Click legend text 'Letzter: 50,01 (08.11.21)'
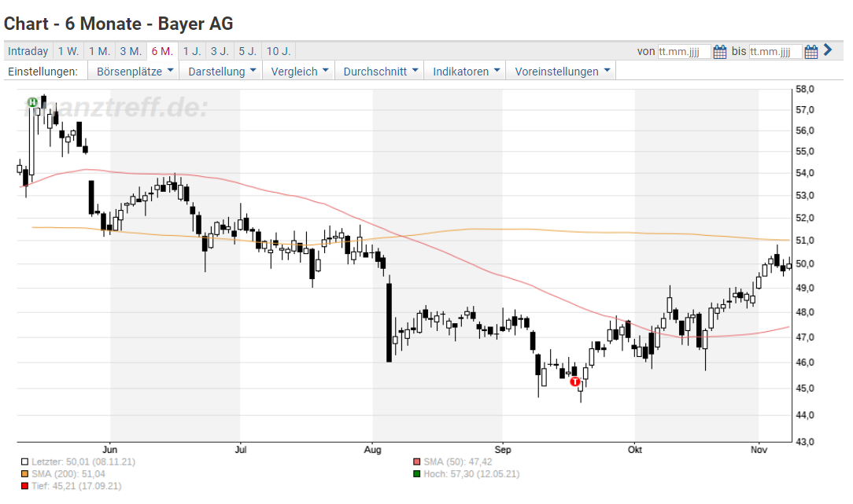This screenshot has width=853, height=504. tap(83, 462)
